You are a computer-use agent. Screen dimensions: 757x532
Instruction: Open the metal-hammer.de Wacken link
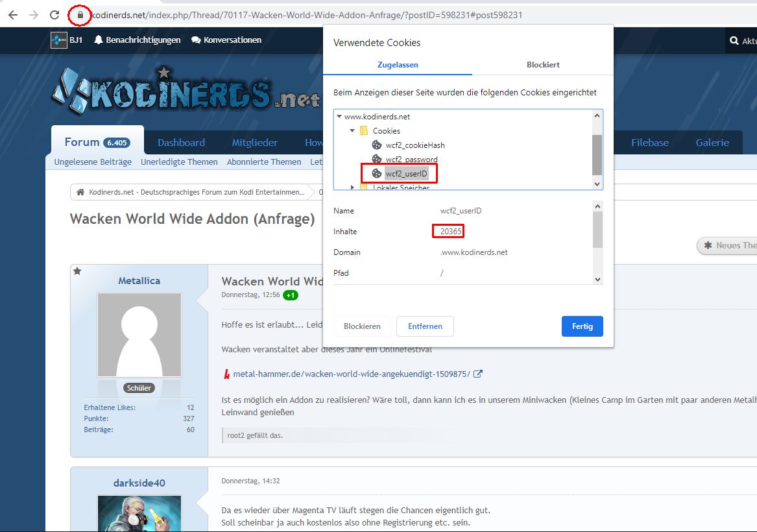(x=352, y=374)
